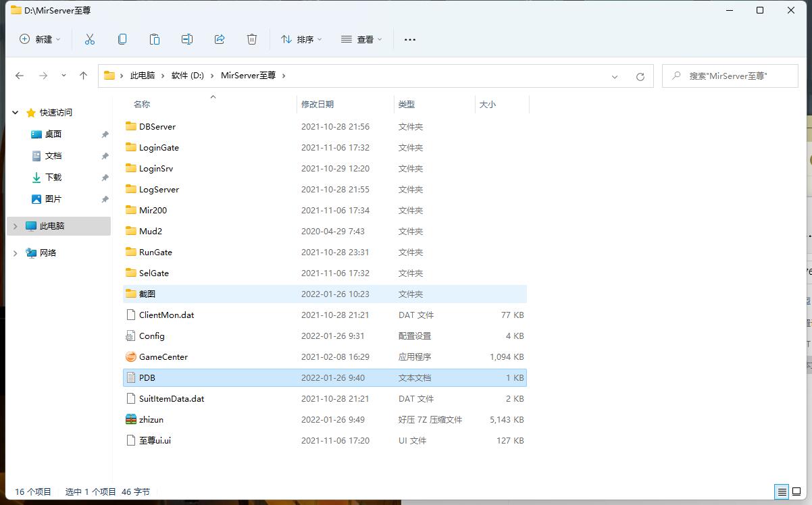
Task: Click the Copy icon in toolbar
Action: click(122, 39)
